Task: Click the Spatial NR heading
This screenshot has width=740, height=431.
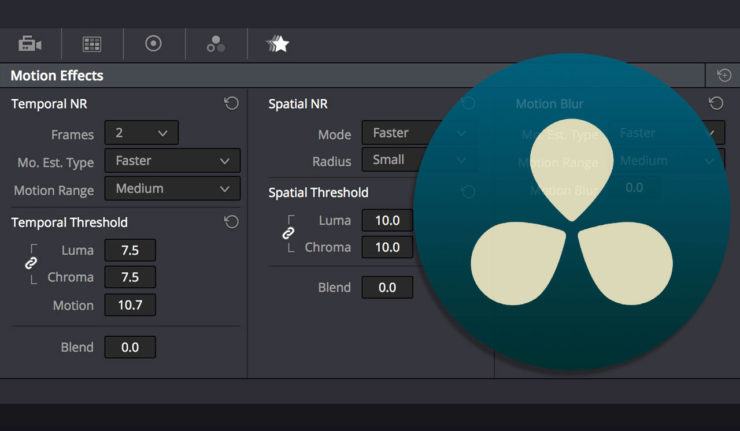Action: click(x=298, y=104)
